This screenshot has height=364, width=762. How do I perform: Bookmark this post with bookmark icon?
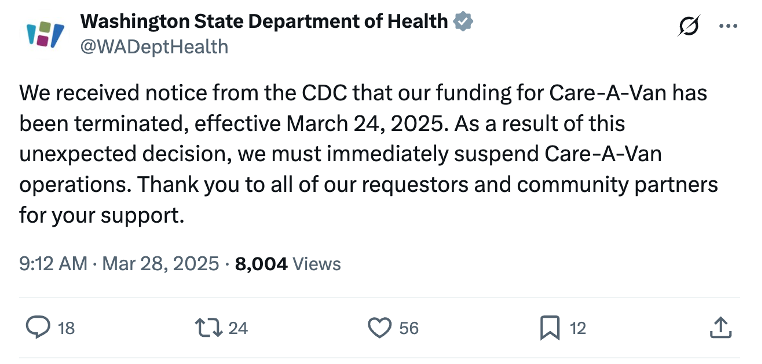pyautogui.click(x=550, y=328)
